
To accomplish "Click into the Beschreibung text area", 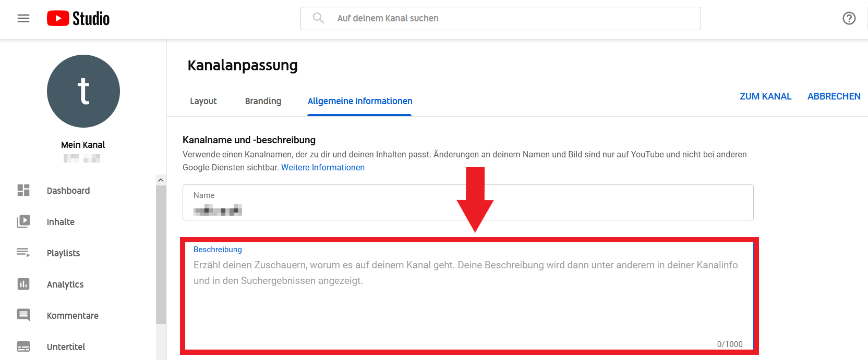I will (x=469, y=296).
